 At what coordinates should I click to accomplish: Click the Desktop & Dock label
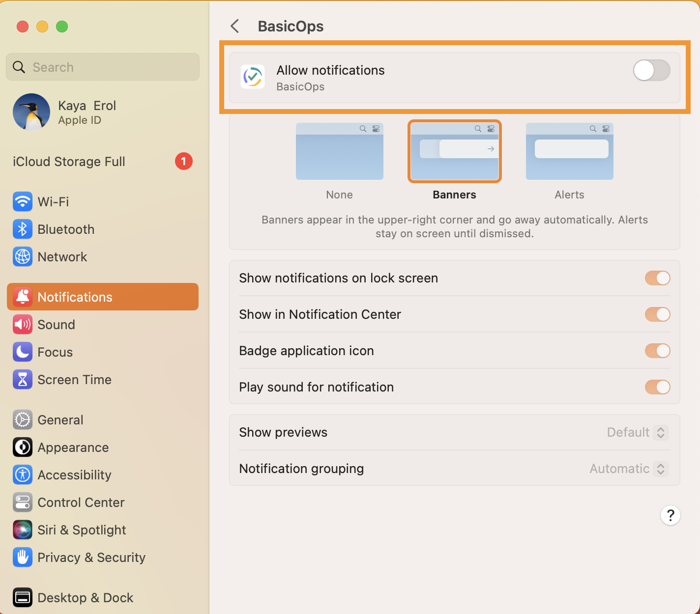(86, 598)
